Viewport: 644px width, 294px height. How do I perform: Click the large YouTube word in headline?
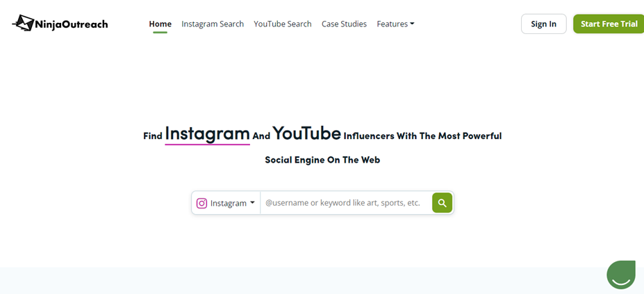coord(306,133)
